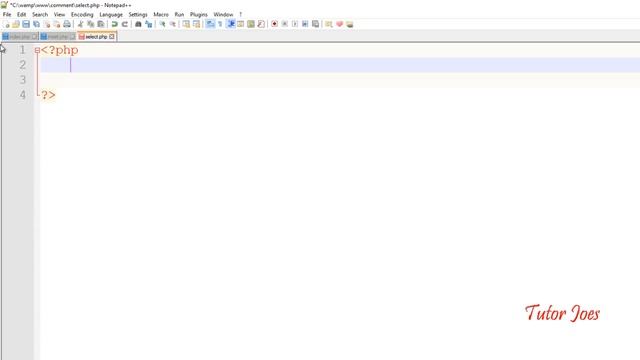Redo the edit with Redo arrow
This screenshot has width=640, height=360.
click(124, 24)
